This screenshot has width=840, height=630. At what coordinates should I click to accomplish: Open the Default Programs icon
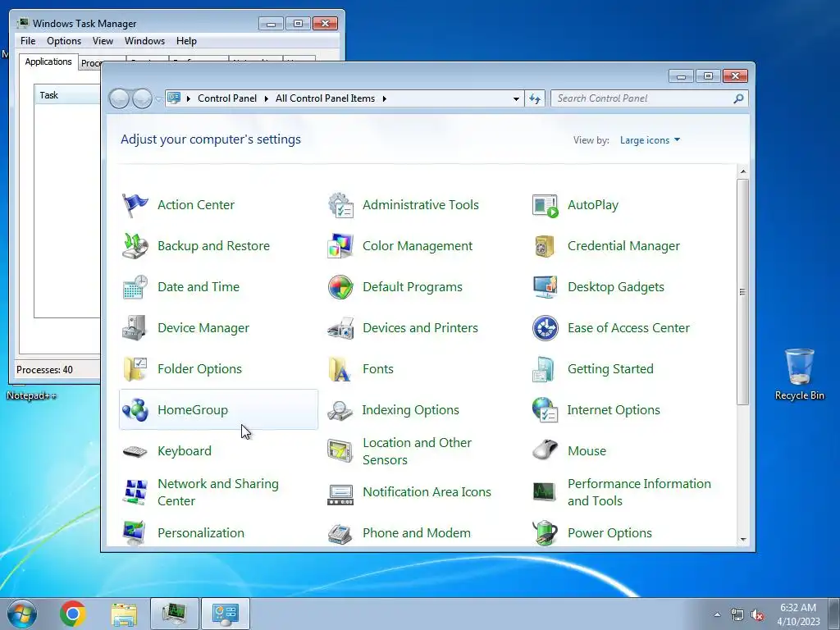point(340,287)
